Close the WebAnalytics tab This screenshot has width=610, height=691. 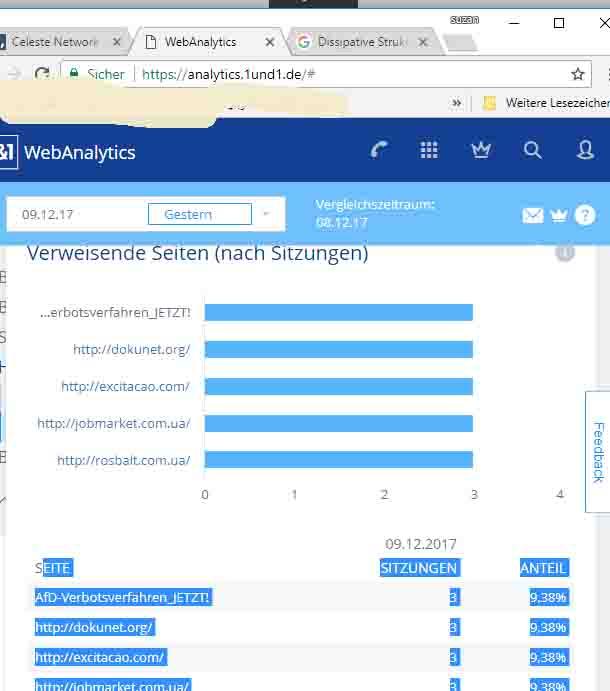[x=270, y=42]
